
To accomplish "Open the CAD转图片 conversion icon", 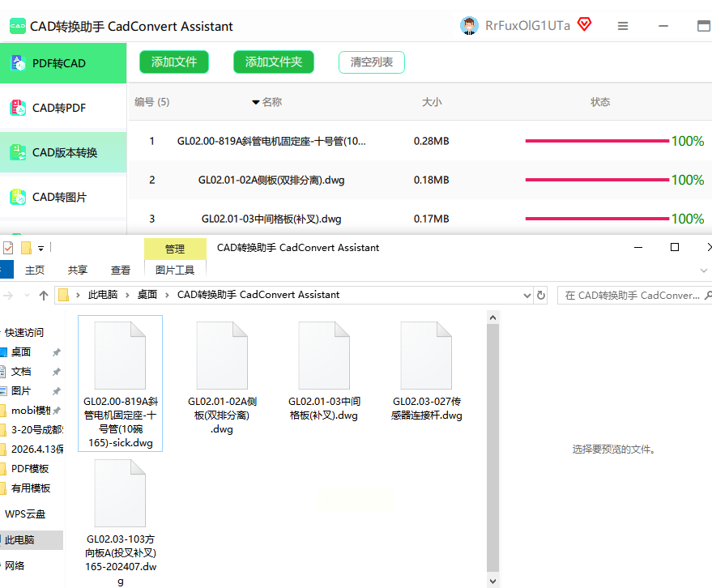I will (x=18, y=197).
